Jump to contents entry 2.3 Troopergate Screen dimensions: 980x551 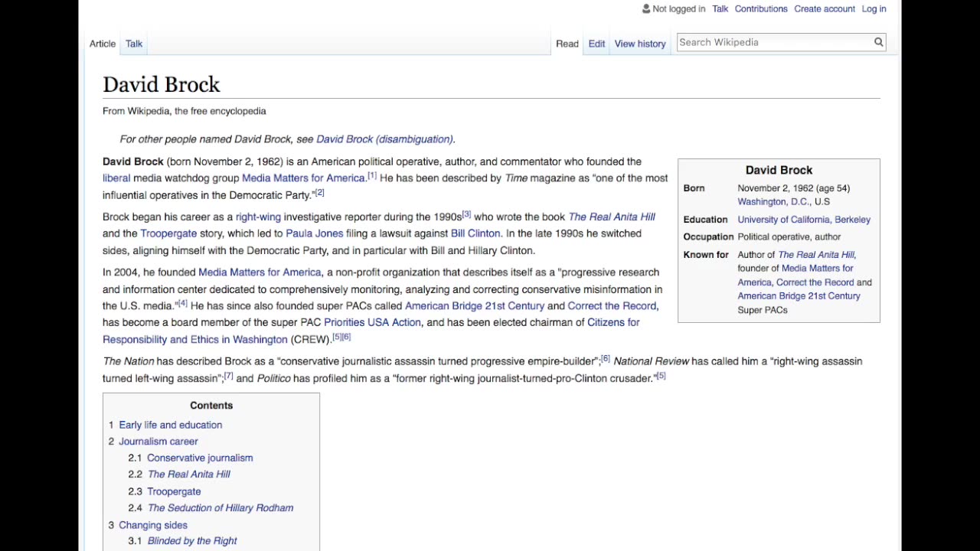tap(174, 491)
